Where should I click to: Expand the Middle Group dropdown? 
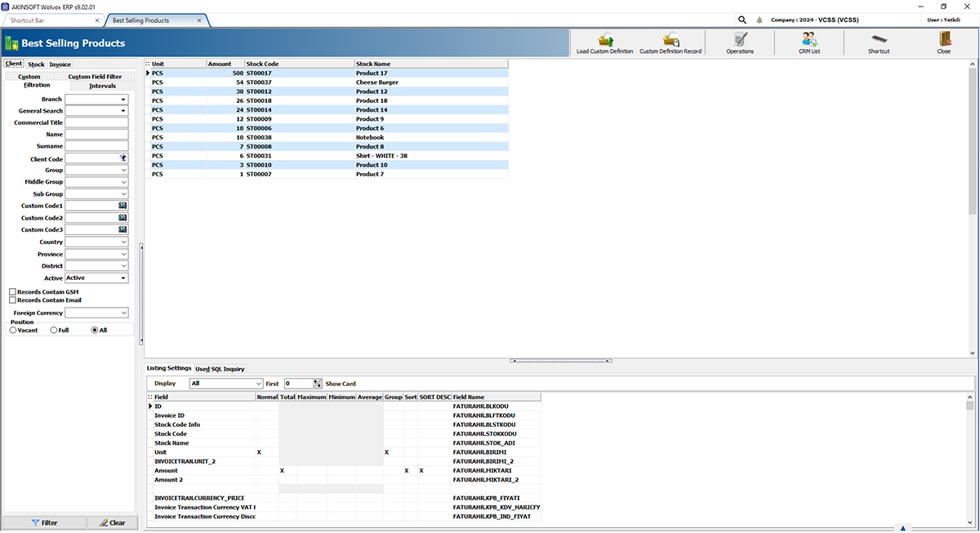click(123, 182)
